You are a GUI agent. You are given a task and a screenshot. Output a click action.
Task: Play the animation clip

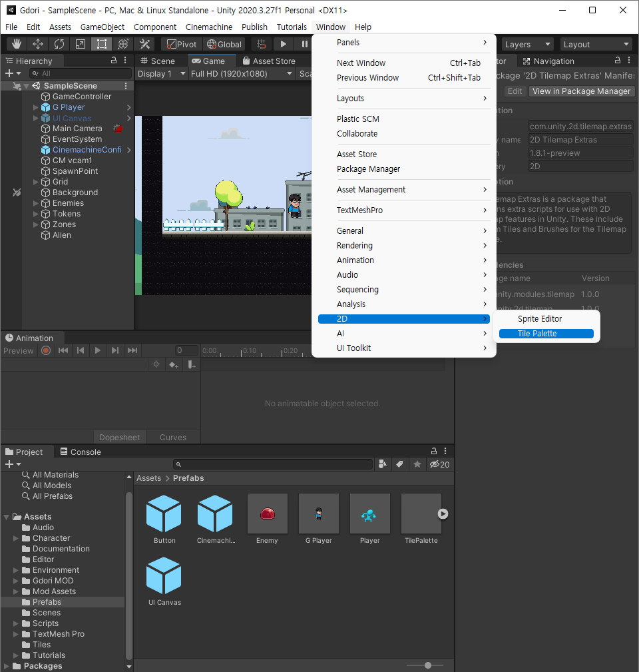(98, 350)
